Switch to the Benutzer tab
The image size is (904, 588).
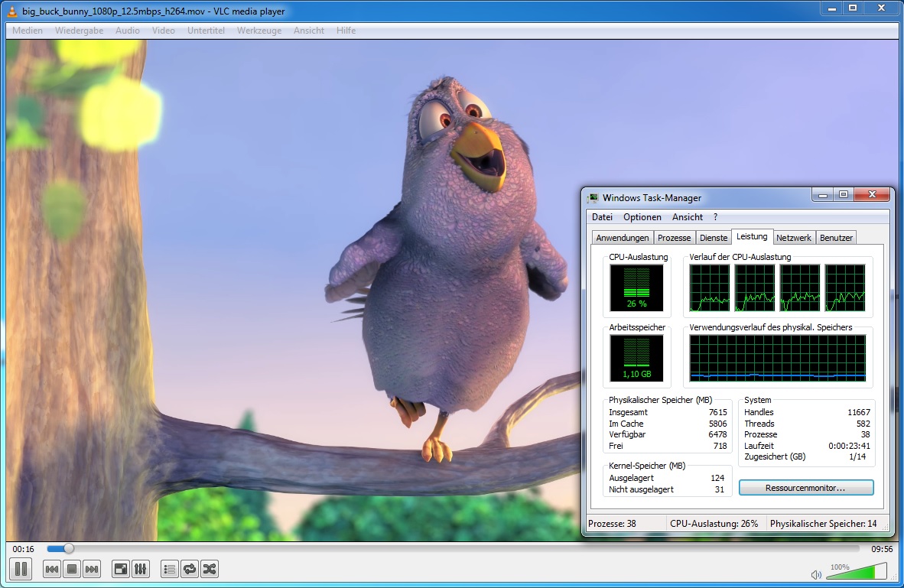[836, 238]
